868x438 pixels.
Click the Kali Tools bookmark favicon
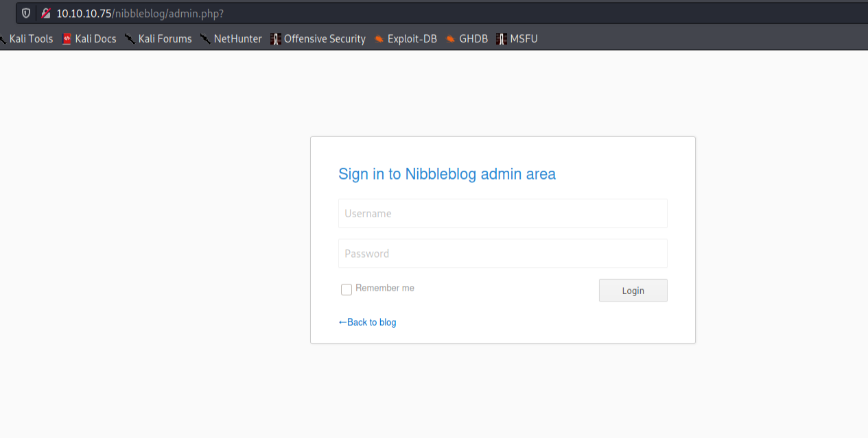coord(1,39)
